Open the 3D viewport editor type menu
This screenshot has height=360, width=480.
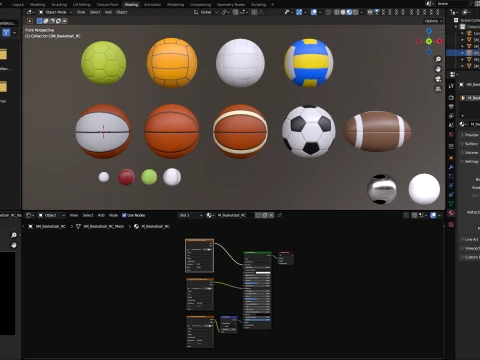tap(30, 12)
